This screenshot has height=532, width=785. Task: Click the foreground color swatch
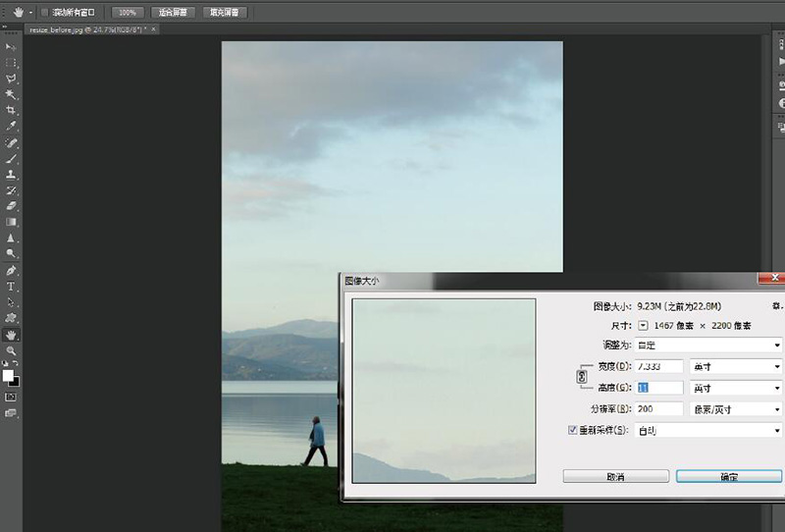coord(8,376)
